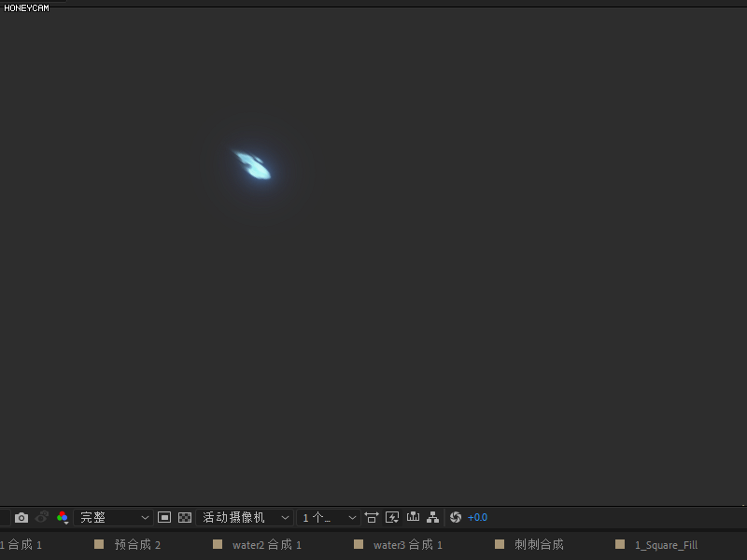This screenshot has height=560, width=747.
Task: Toggle the transparency grid checkerboard icon
Action: [184, 518]
